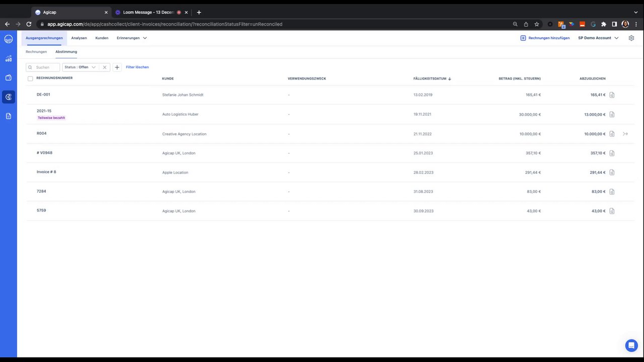
Task: Open the Kunden tab
Action: [102, 38]
